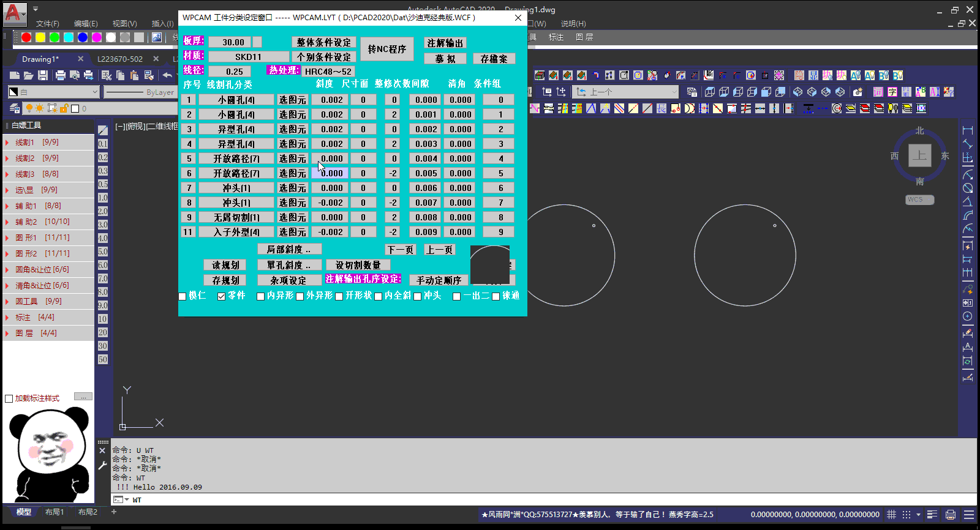
Task: Click the first icon of the render toolbar
Action: pyautogui.click(x=540, y=75)
